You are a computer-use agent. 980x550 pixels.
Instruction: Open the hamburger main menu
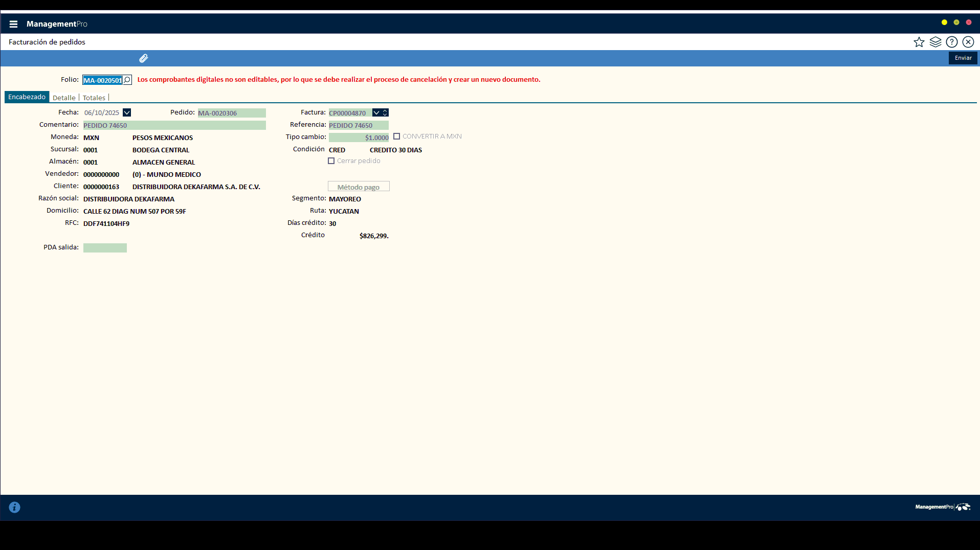13,24
